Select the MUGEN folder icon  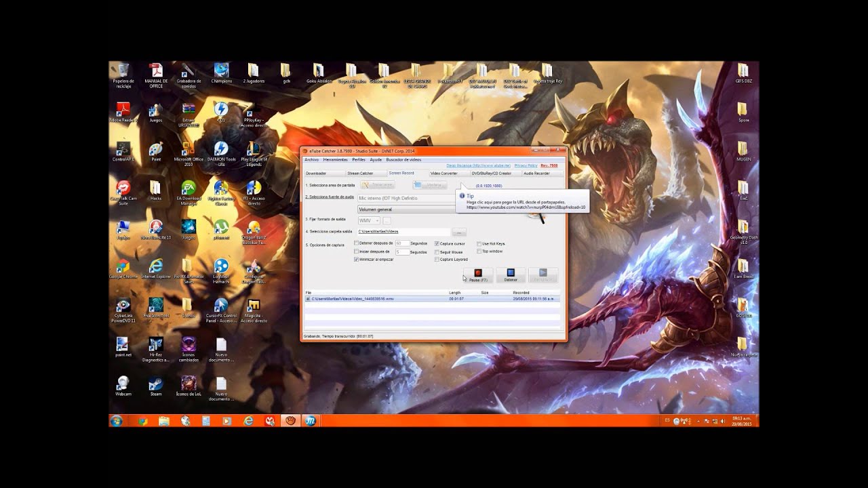coord(743,150)
